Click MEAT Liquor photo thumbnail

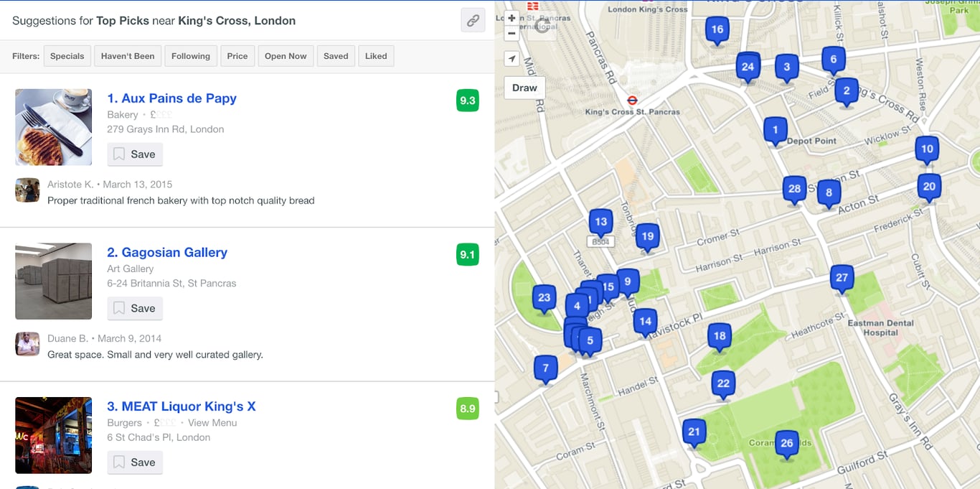click(54, 435)
